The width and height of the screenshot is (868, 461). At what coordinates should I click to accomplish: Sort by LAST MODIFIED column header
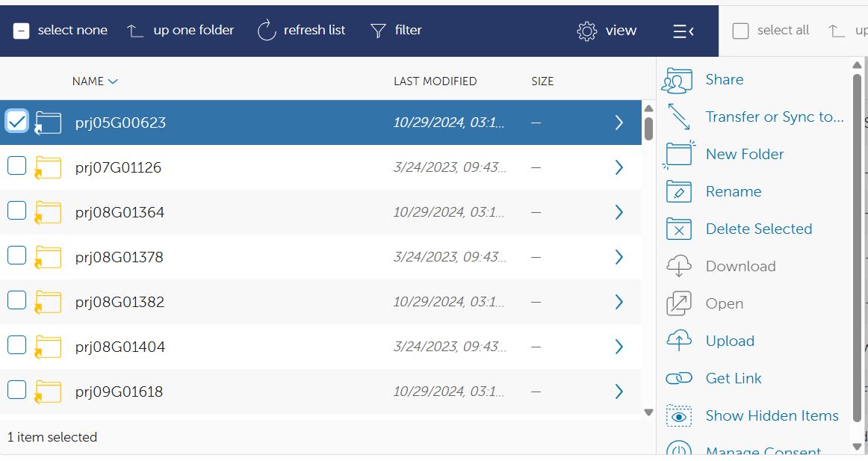click(x=435, y=81)
